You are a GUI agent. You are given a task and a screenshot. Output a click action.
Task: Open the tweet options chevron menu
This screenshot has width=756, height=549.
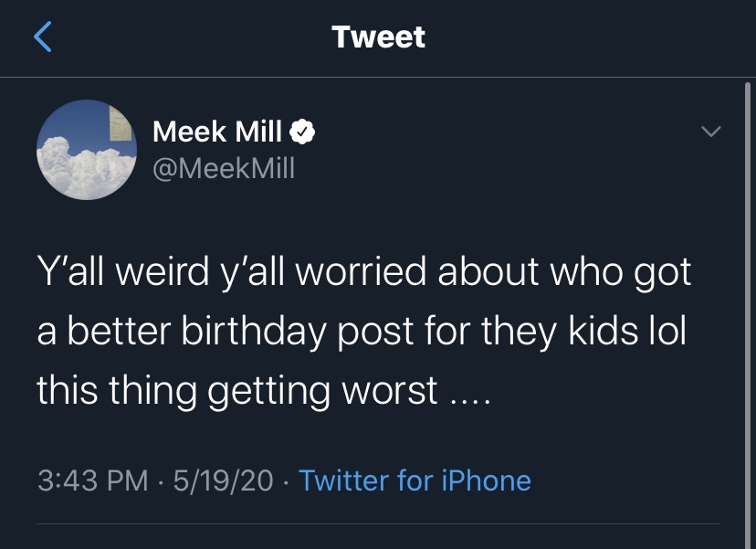[x=710, y=132]
